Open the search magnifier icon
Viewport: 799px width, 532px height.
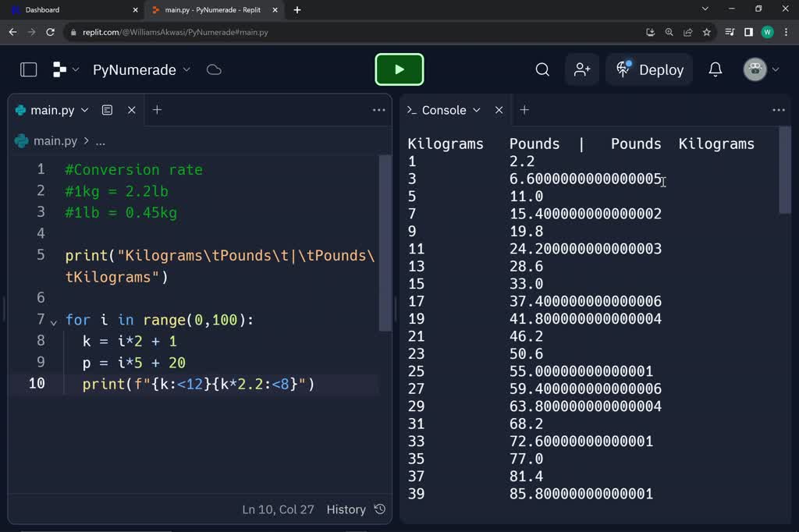click(542, 69)
